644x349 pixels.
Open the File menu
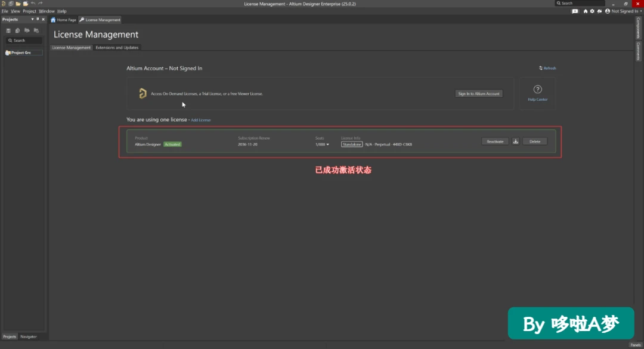coord(5,11)
